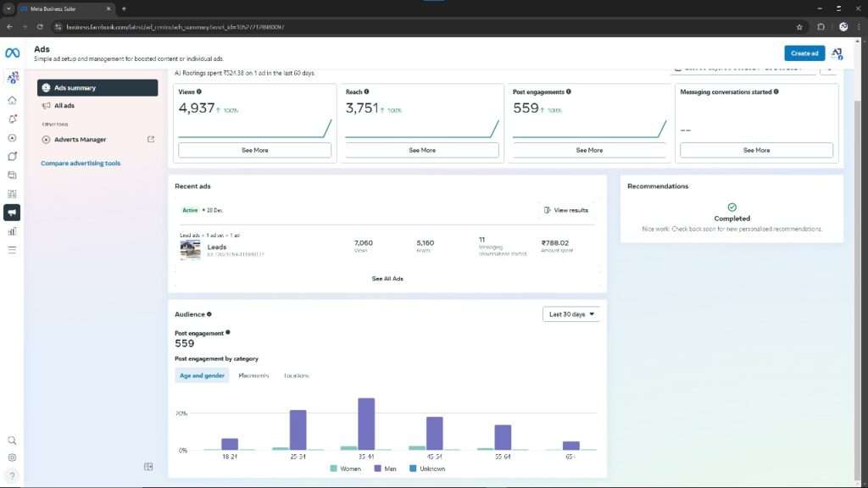Click the info icon beside Views

[x=198, y=91]
